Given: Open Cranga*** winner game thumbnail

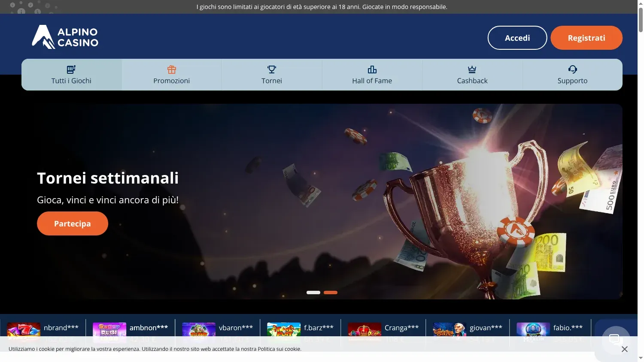Looking at the screenshot, I should tap(365, 333).
